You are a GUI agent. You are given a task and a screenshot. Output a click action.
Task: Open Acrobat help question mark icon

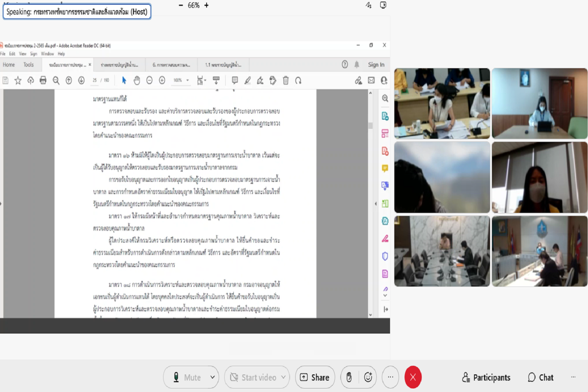(x=345, y=64)
